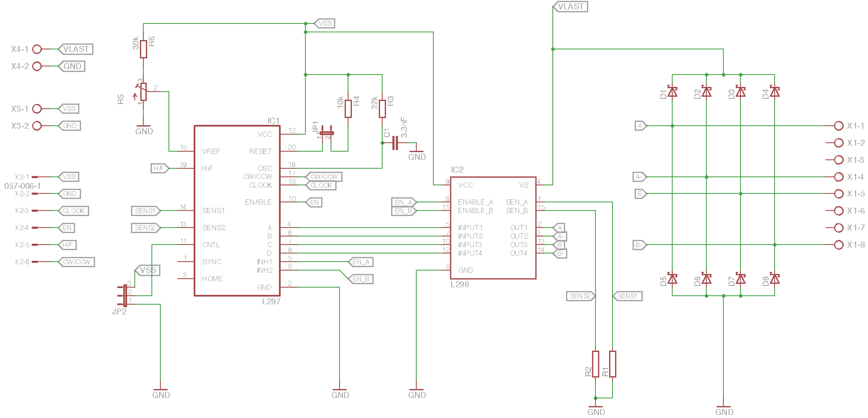Image resolution: width=868 pixels, height=418 pixels.
Task: Click connector pin X1-5 circle
Action: point(839,194)
